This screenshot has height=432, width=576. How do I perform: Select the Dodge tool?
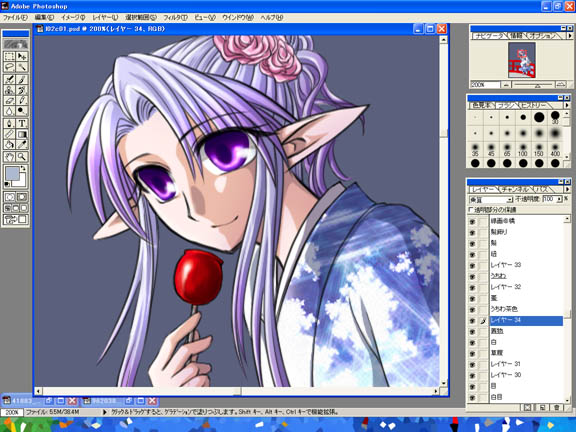(22, 111)
